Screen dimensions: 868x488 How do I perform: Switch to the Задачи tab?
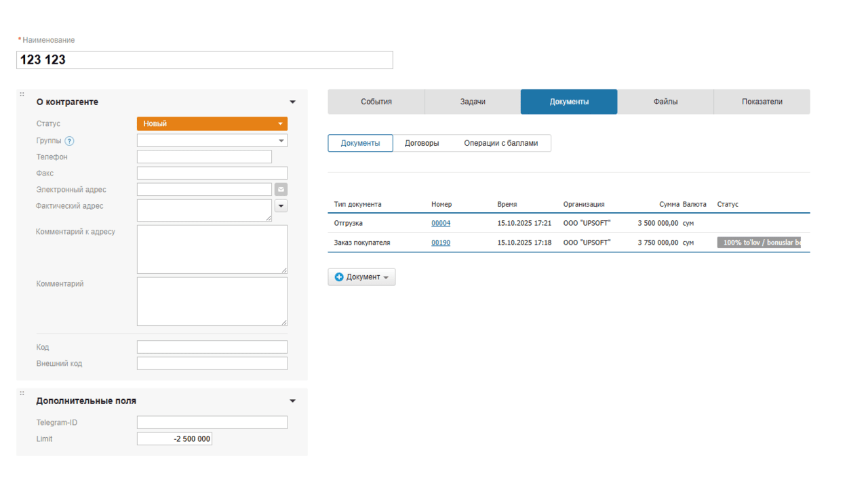click(x=473, y=102)
